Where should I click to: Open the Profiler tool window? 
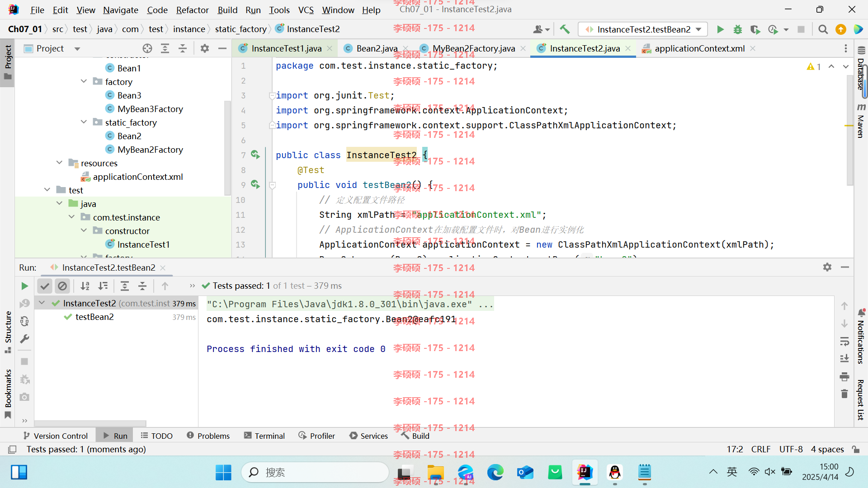(316, 436)
